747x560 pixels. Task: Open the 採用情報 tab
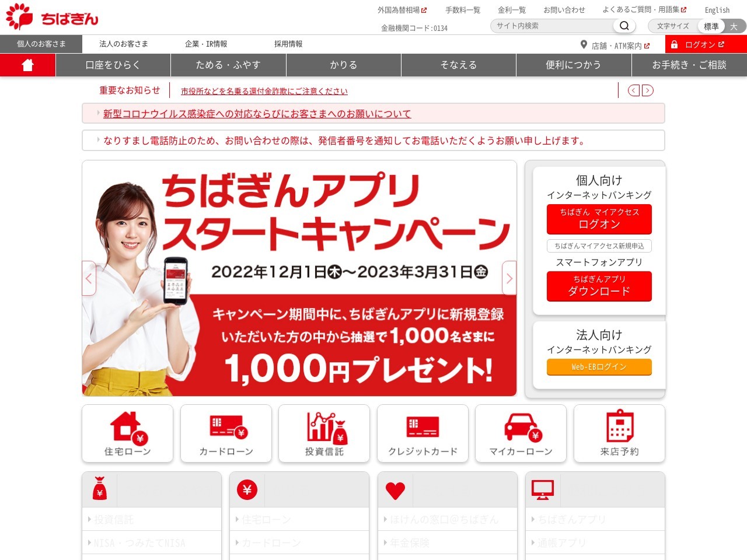(288, 44)
